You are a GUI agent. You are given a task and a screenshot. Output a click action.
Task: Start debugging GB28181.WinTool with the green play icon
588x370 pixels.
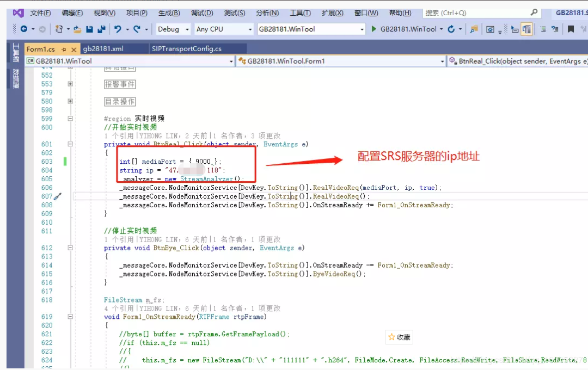373,29
